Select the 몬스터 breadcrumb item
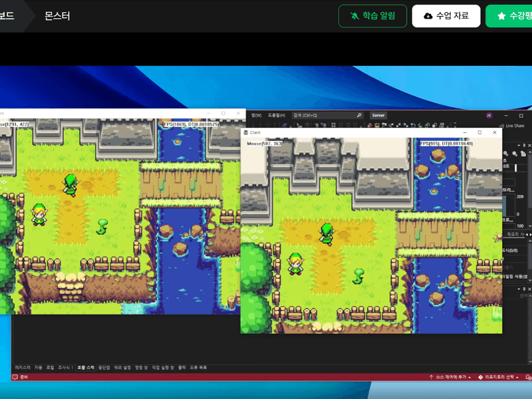 pos(57,16)
